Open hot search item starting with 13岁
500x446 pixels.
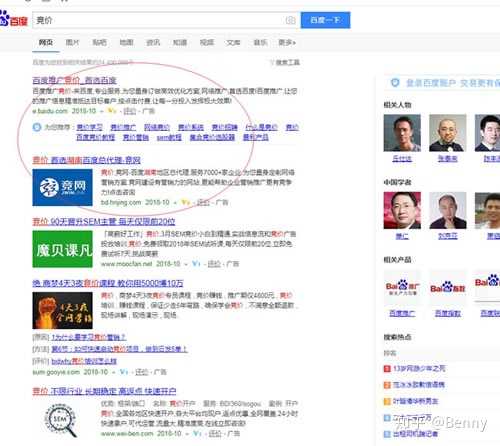tap(419, 369)
